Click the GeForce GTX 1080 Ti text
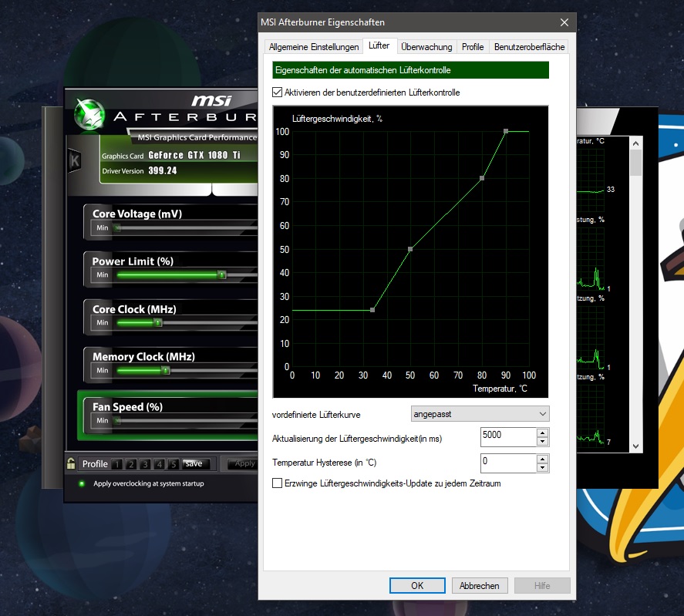684x616 pixels. coord(194,155)
